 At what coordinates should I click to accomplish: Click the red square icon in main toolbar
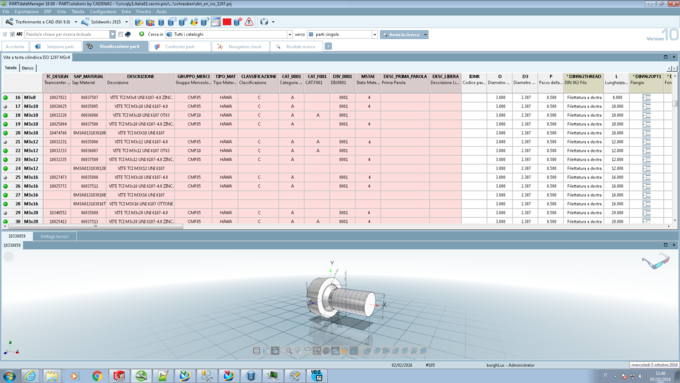[227, 22]
